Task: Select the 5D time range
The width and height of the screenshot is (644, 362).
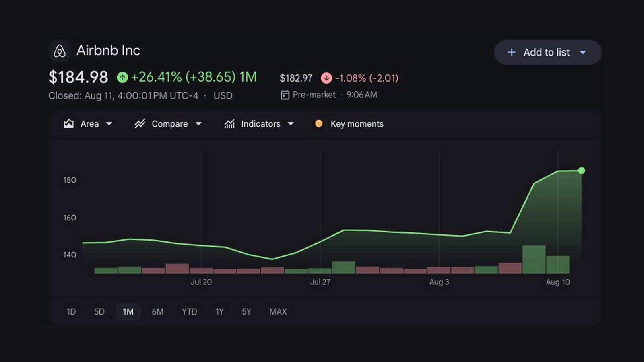Action: tap(99, 312)
